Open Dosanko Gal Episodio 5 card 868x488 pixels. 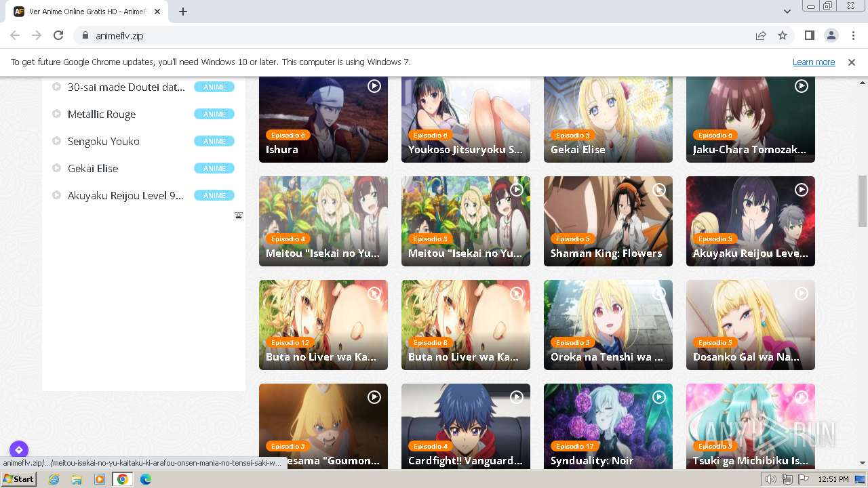(751, 325)
